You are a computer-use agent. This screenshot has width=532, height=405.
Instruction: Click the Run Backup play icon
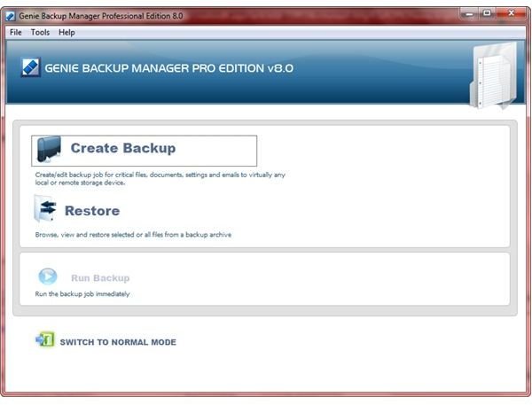[x=48, y=276]
